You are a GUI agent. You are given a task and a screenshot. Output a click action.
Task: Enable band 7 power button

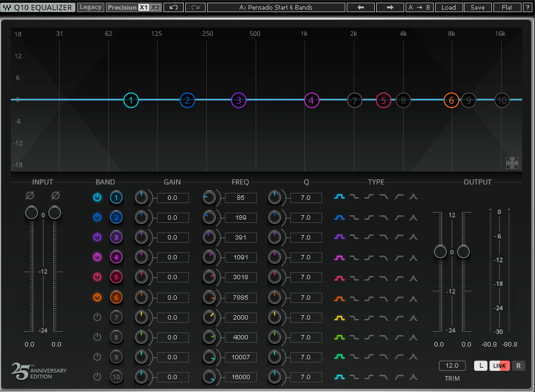[97, 317]
